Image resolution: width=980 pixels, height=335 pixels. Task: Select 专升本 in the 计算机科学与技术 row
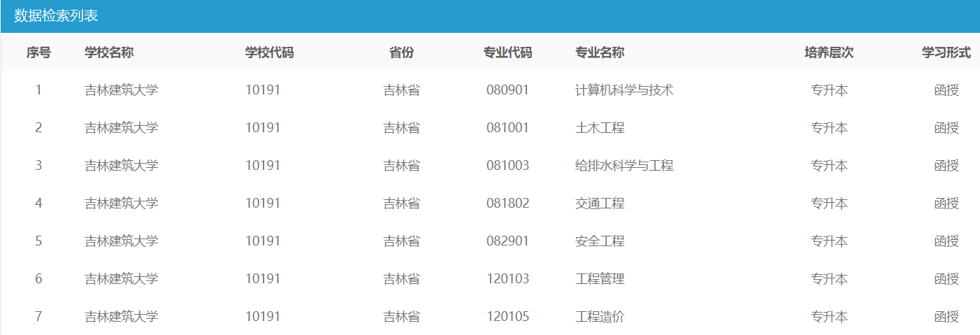[829, 90]
